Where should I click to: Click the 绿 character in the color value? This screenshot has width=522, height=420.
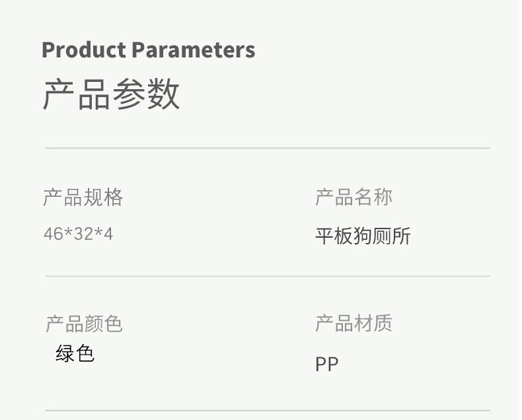pyautogui.click(x=65, y=353)
